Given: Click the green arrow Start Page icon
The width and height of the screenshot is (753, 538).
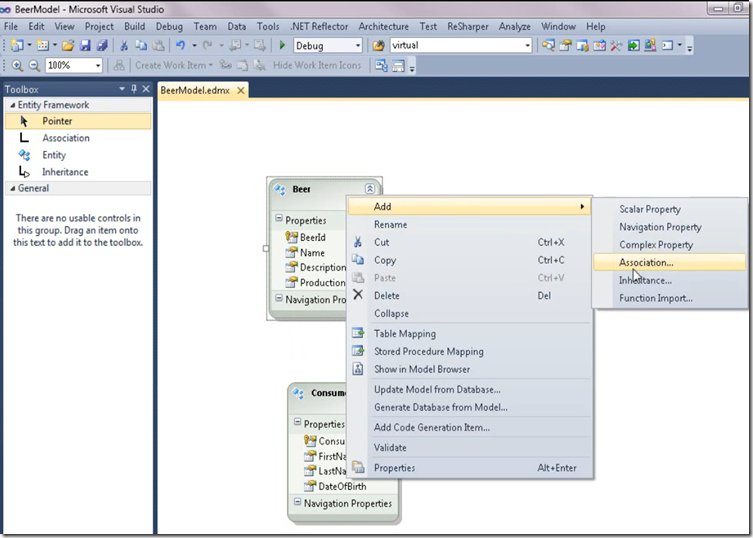Looking at the screenshot, I should click(633, 46).
